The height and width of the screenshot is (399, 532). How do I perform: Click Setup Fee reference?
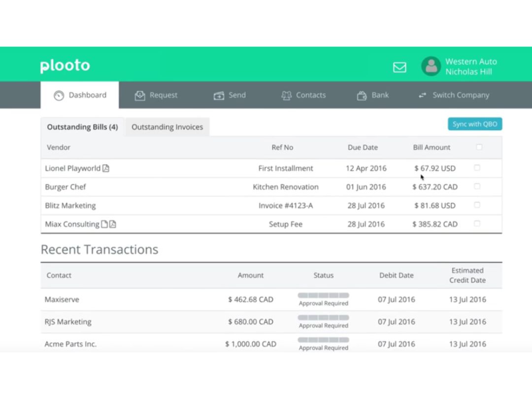coord(286,224)
